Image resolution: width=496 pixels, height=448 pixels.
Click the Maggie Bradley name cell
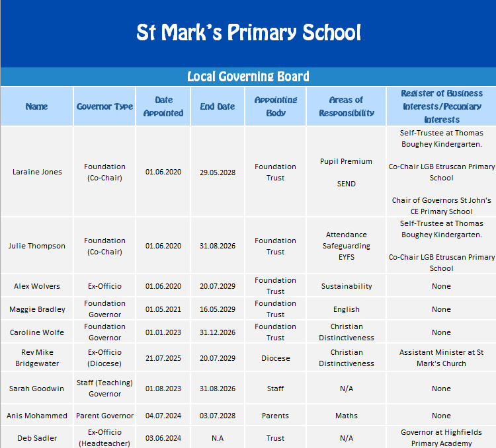point(37,309)
